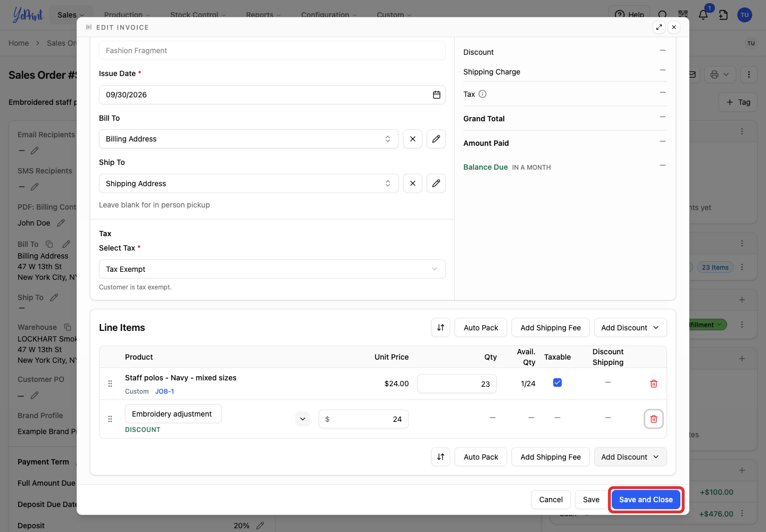This screenshot has height=532, width=766.
Task: Click Add Shipping Fee below the table
Action: [x=551, y=457]
